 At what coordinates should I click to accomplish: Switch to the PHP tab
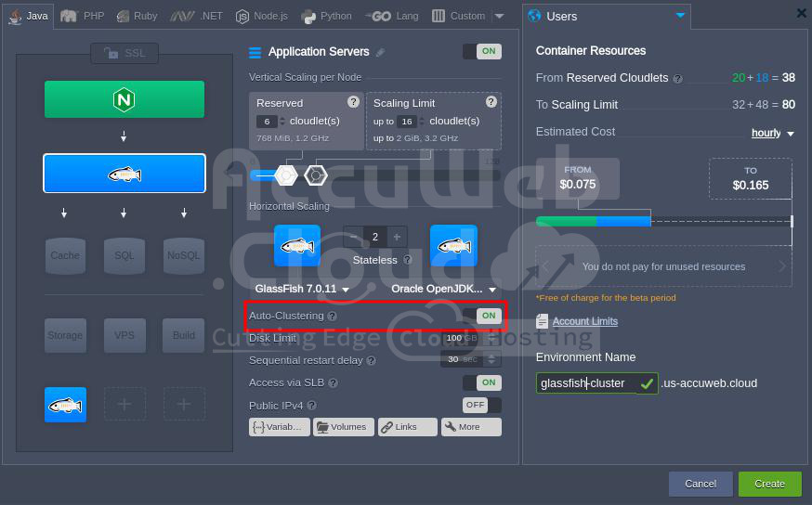(x=83, y=16)
